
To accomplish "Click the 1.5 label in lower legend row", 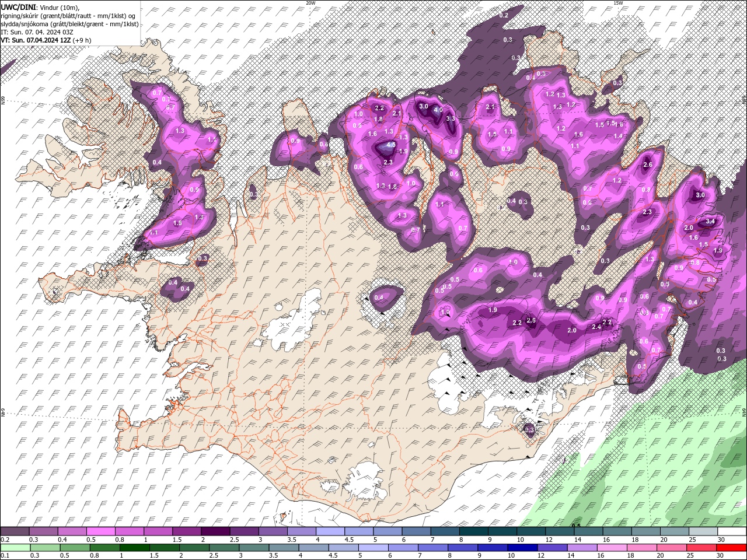I will click(155, 556).
